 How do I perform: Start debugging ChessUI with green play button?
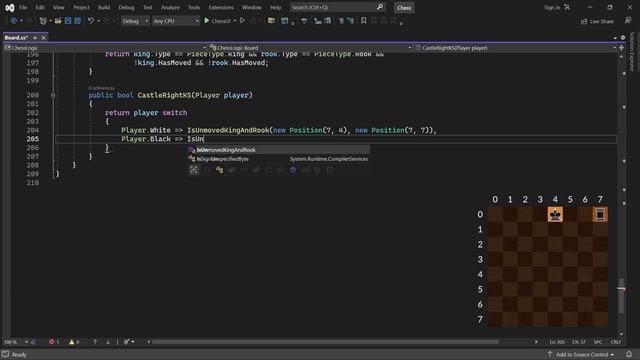pos(207,20)
